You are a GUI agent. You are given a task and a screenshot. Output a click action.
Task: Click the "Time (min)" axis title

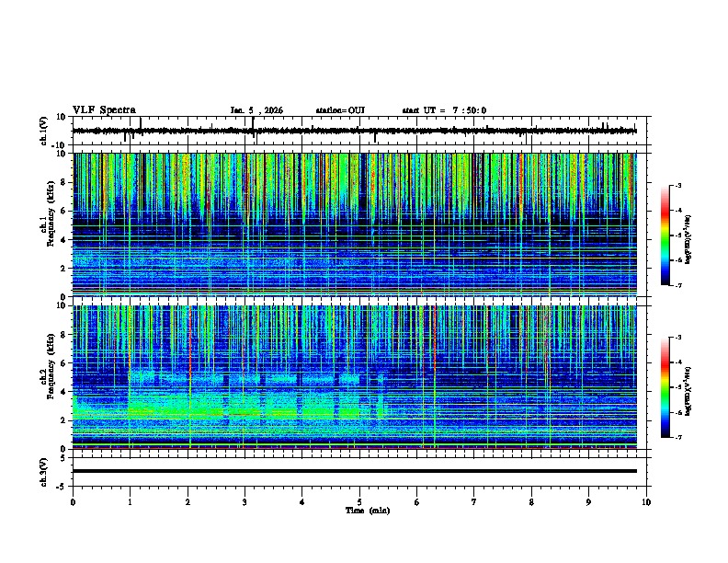(x=368, y=511)
